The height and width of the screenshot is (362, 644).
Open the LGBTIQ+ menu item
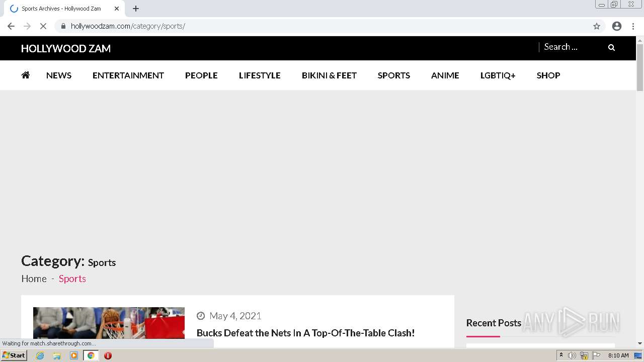point(498,75)
